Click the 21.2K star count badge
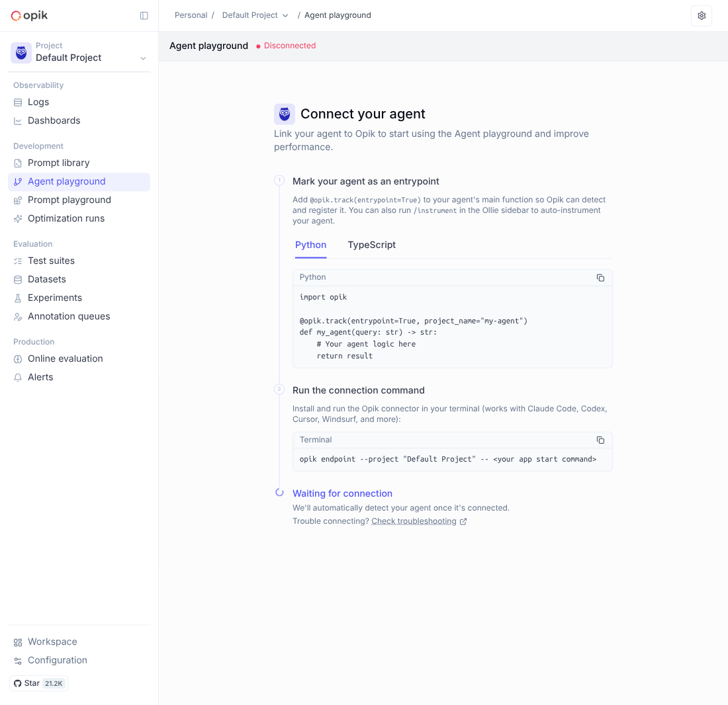This screenshot has height=705, width=728. (54, 683)
